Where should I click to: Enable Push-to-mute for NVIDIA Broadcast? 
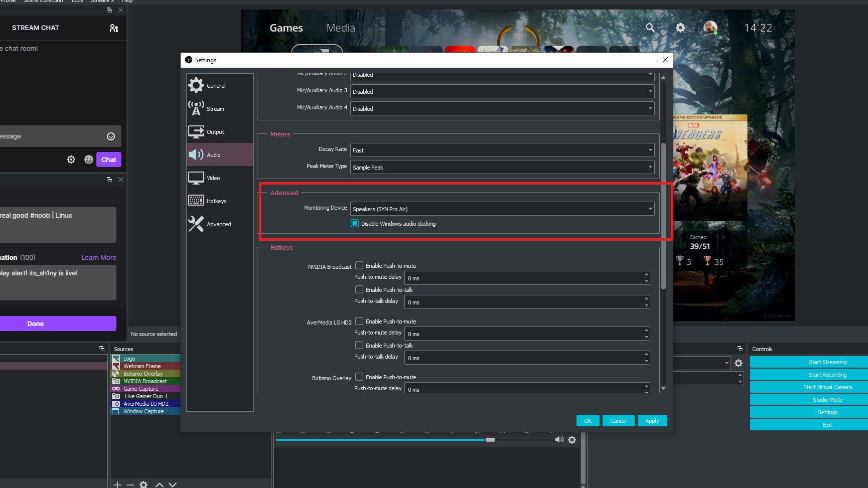pos(359,265)
